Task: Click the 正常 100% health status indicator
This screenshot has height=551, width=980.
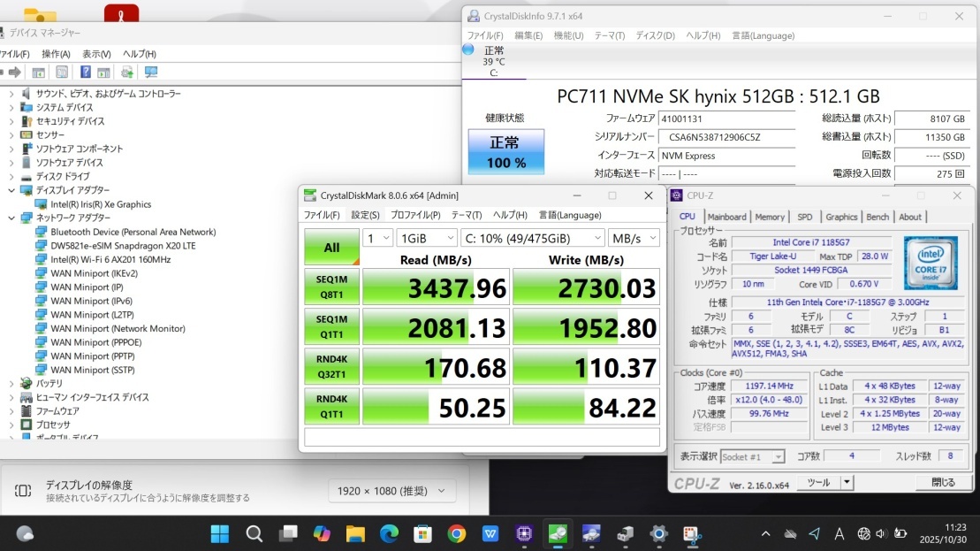Action: pos(505,152)
